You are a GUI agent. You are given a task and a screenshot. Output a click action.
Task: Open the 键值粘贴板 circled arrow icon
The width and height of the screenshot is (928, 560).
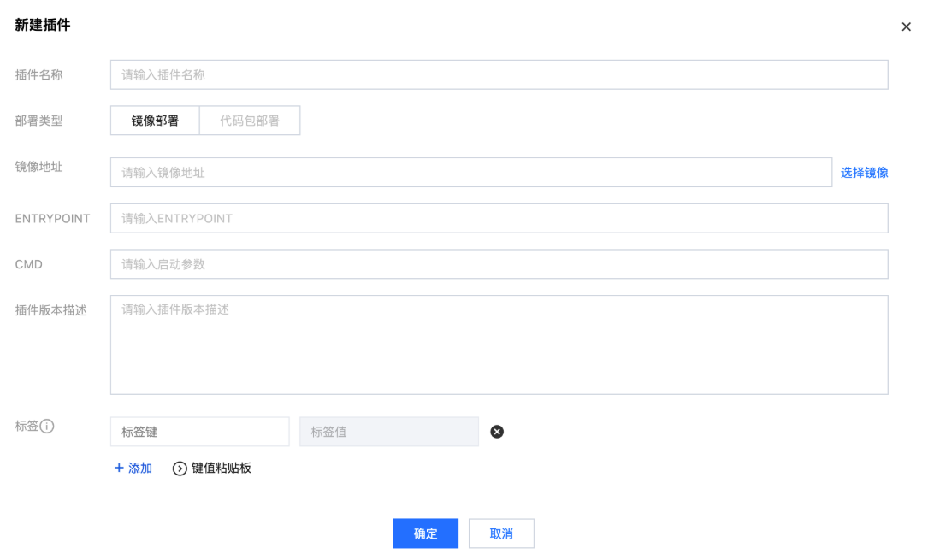180,469
